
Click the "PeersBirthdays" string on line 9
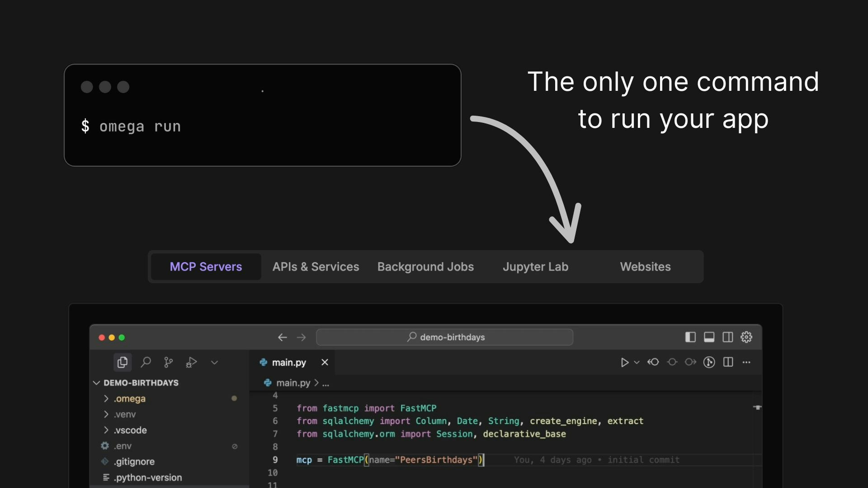click(x=436, y=460)
